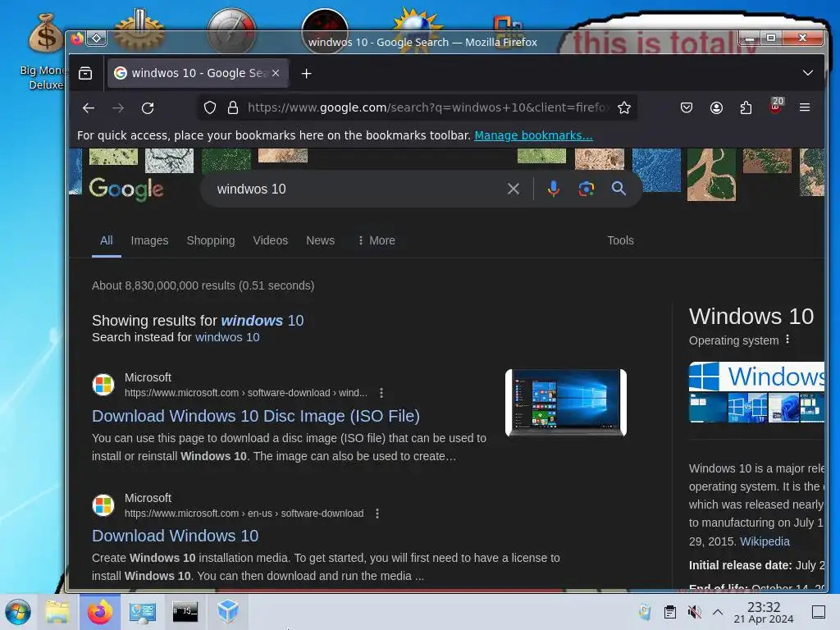The height and width of the screenshot is (630, 840).
Task: Open the Download Windows 10 result
Action: pos(176,536)
